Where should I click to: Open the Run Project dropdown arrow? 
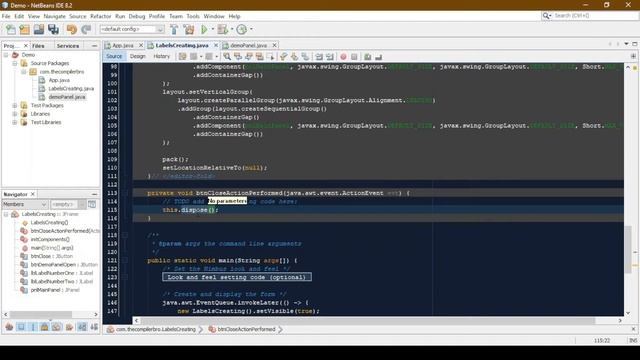212,29
